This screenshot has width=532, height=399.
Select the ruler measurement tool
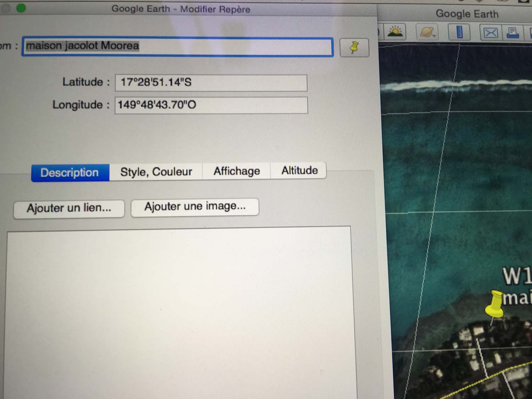coord(460,32)
